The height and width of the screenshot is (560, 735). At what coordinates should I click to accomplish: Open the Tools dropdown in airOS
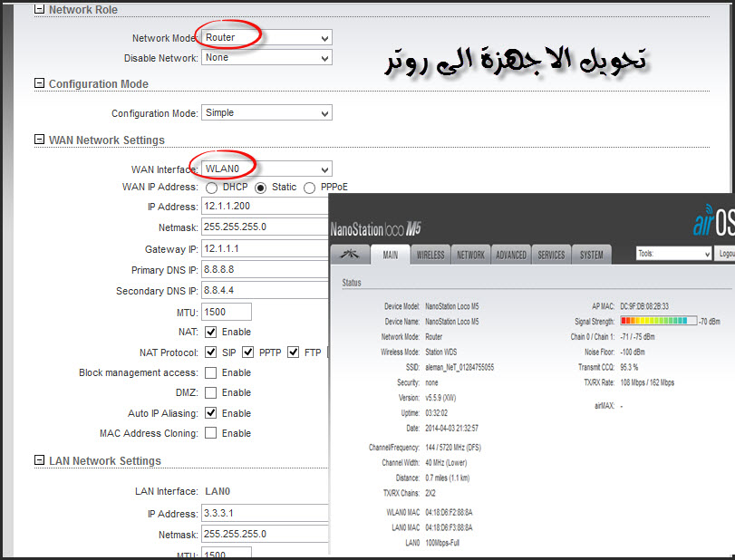click(674, 254)
